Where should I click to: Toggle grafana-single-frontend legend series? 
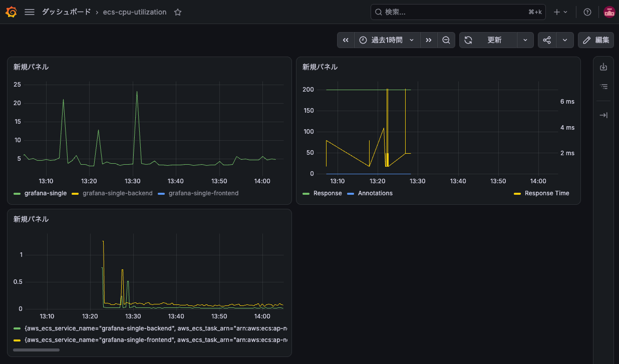tap(204, 193)
